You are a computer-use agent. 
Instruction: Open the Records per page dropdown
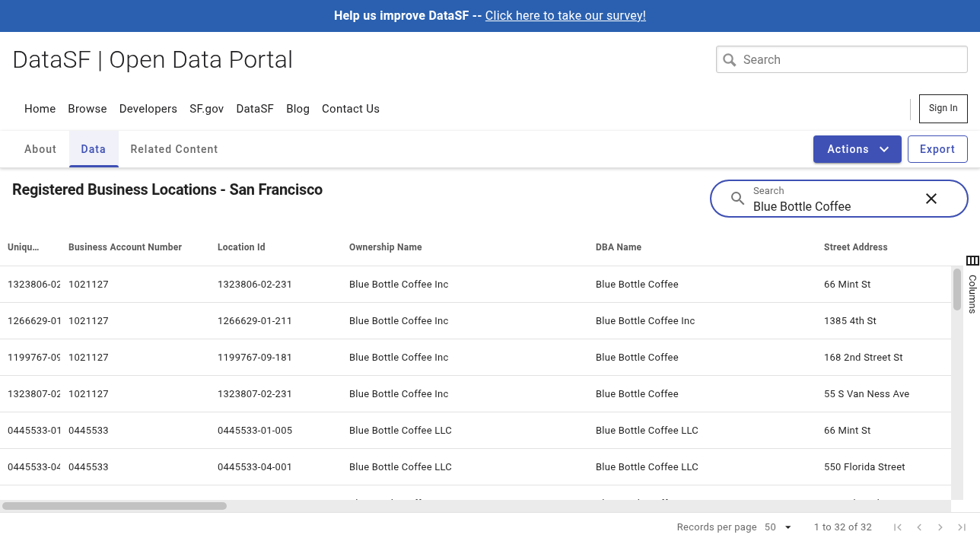tap(779, 527)
